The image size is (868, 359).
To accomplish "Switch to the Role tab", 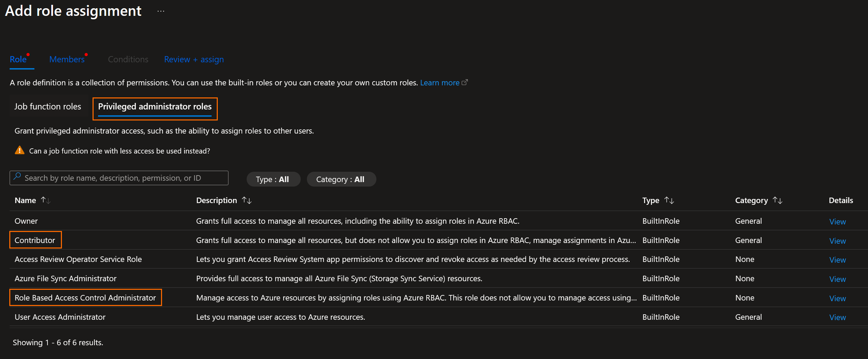I will 18,60.
